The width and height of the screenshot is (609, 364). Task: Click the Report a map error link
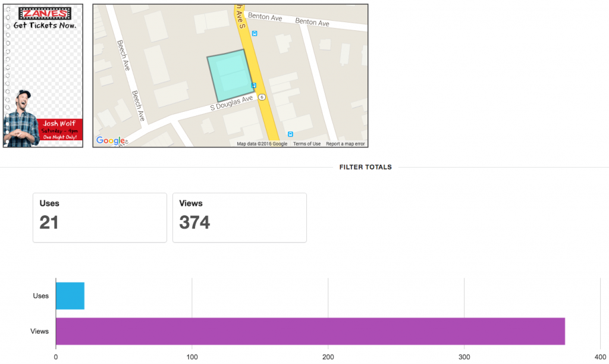tap(345, 144)
